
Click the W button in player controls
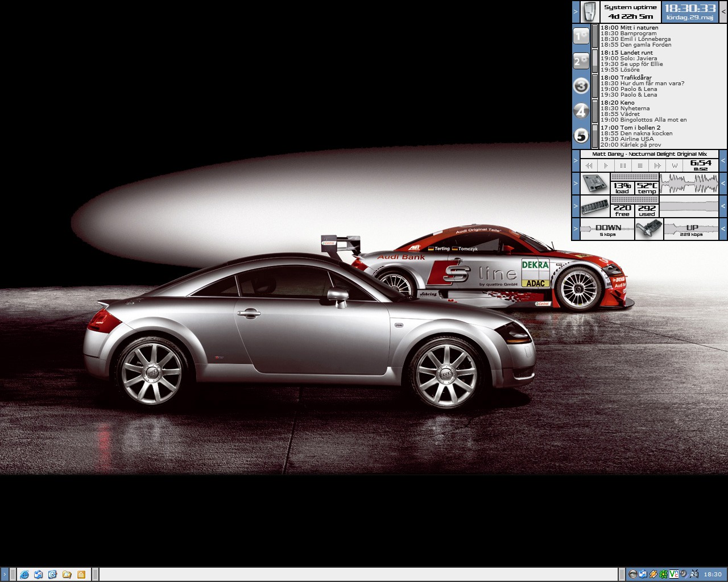click(x=675, y=165)
